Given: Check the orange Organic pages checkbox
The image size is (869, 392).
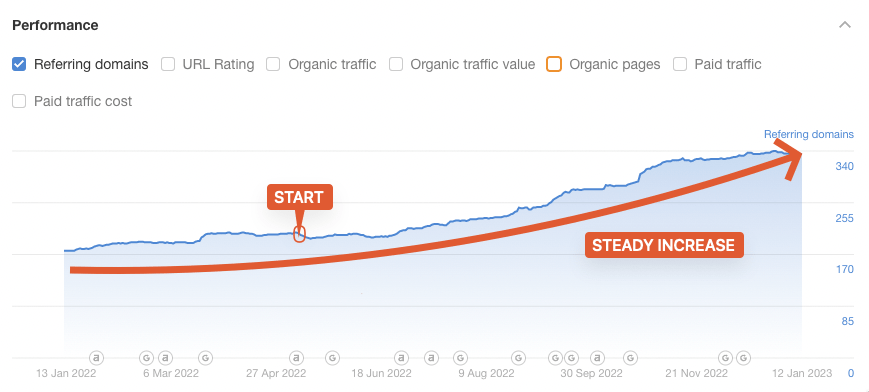Looking at the screenshot, I should (554, 64).
